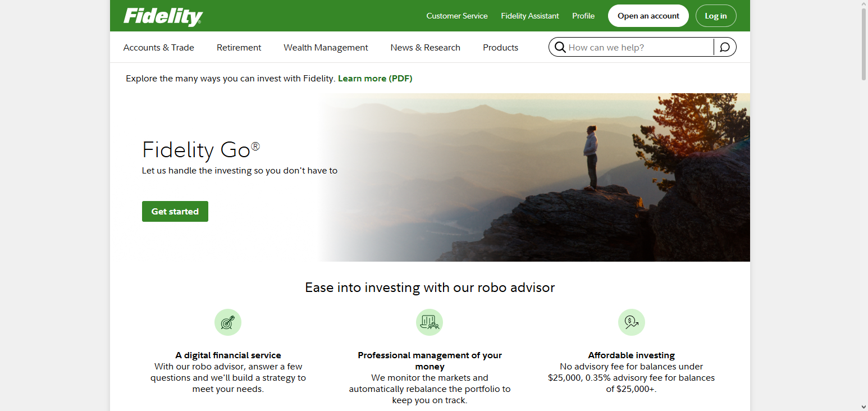868x411 pixels.
Task: Open the Learn more (PDF) link
Action: tap(374, 79)
